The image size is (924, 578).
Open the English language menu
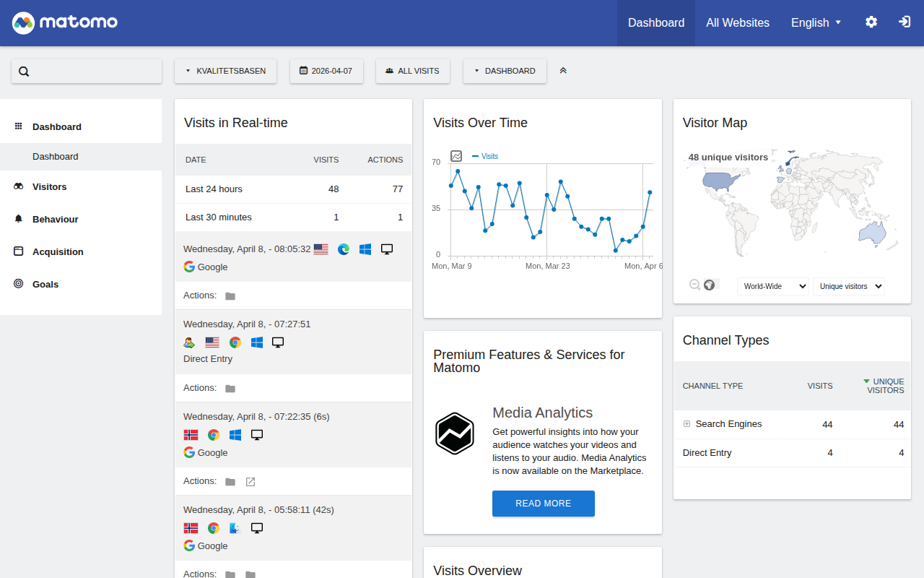click(816, 22)
